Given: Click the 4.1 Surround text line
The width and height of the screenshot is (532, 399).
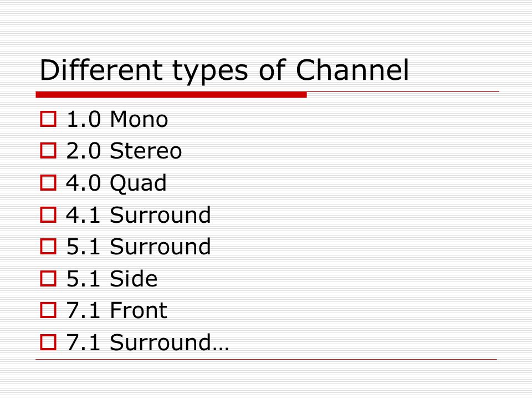Looking at the screenshot, I should click(139, 215).
